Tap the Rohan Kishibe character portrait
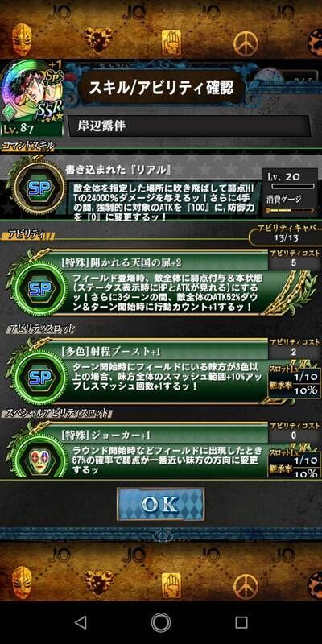 [31, 97]
